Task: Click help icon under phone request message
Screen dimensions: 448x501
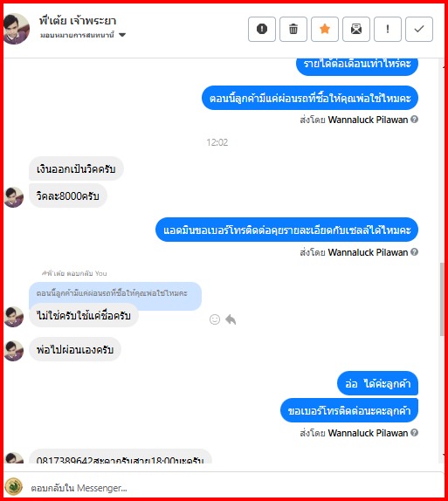Action: [x=415, y=252]
